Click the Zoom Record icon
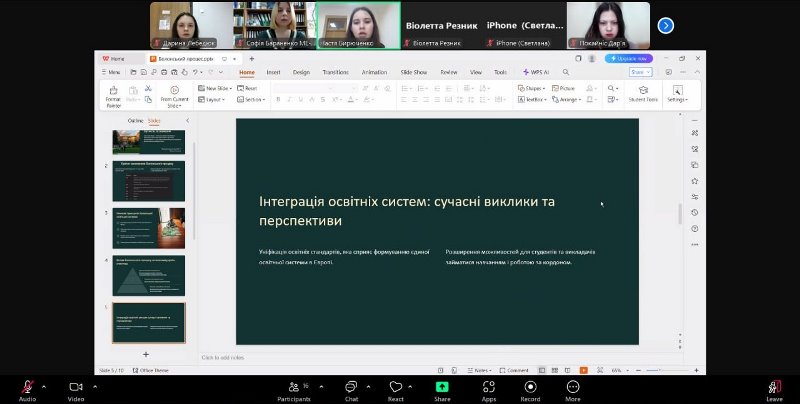The image size is (800, 404). (x=530, y=387)
